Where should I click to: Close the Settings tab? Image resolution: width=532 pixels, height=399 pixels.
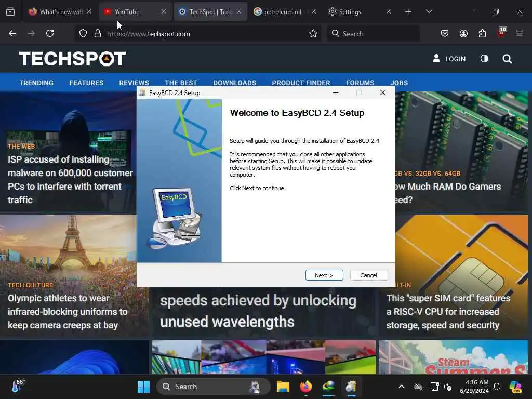389,12
